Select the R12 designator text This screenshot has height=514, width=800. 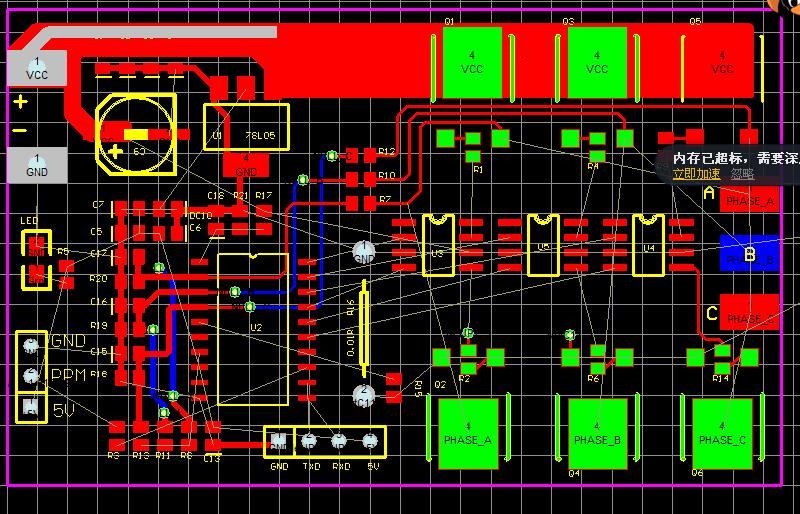point(387,152)
